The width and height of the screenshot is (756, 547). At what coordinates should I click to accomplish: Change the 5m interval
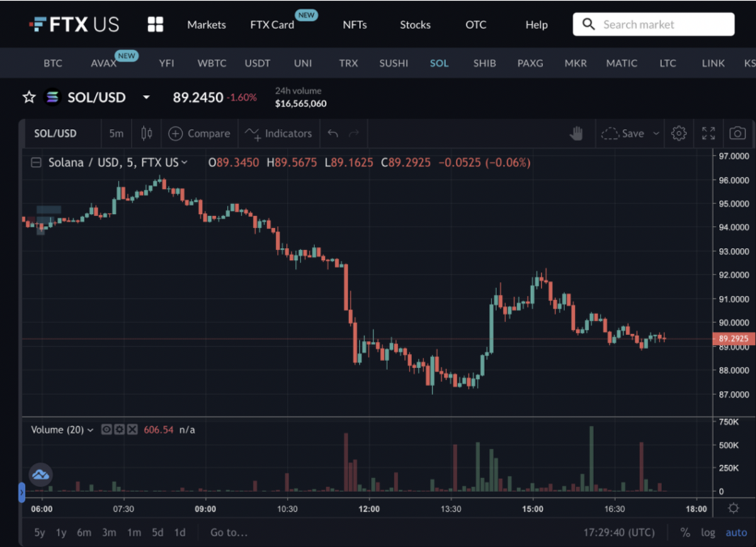click(x=116, y=133)
